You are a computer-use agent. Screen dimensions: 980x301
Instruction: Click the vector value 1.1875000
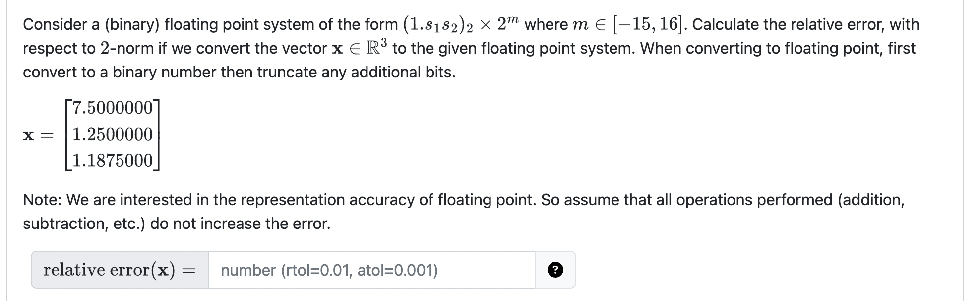(x=112, y=160)
